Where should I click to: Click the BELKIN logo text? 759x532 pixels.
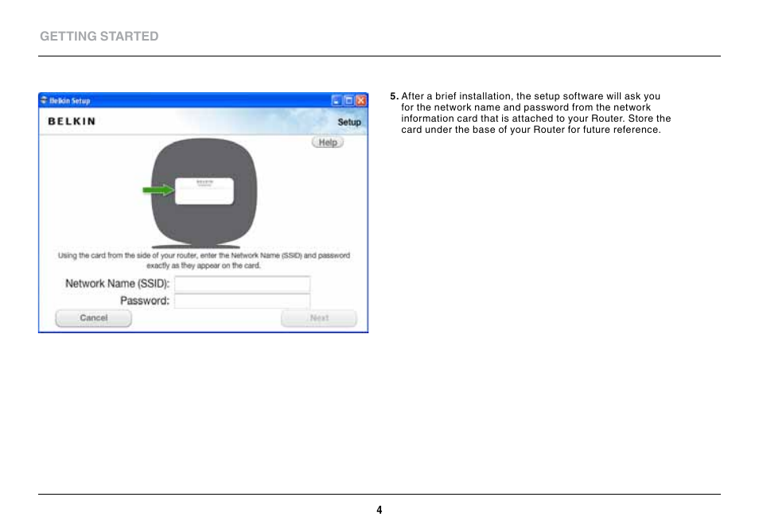click(72, 122)
